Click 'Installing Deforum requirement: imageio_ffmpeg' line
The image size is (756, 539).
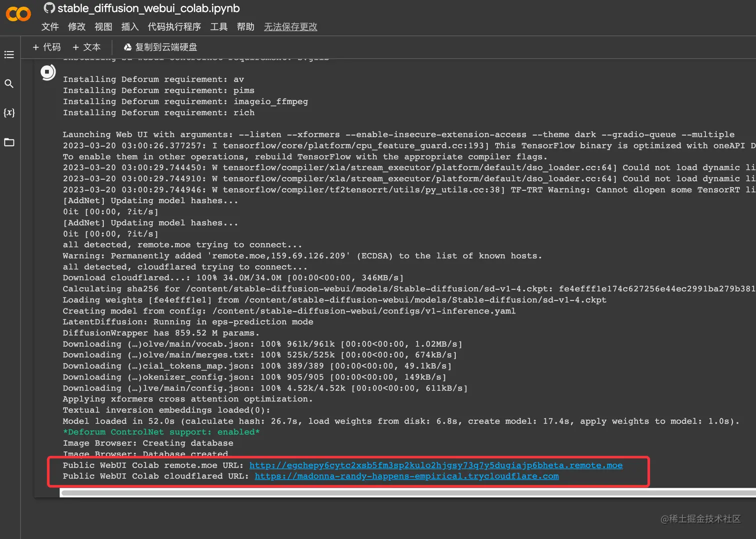(185, 101)
